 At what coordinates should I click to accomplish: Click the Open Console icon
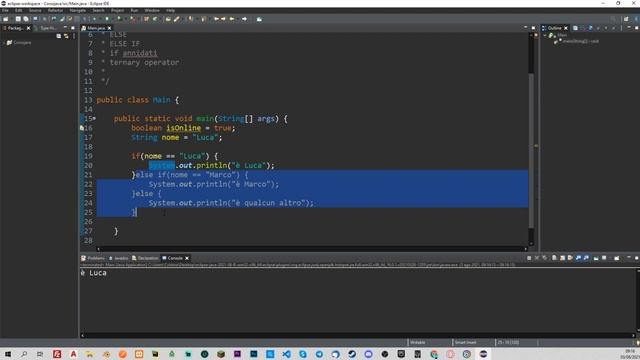click(617, 258)
